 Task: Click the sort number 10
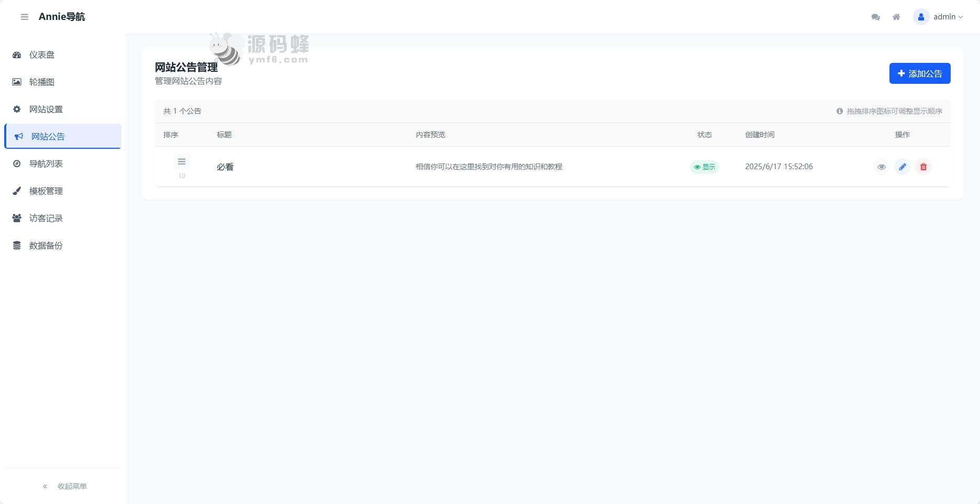coord(182,176)
